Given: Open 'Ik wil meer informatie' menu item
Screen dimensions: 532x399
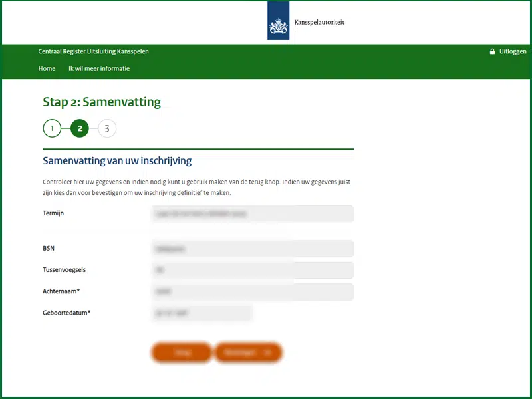Looking at the screenshot, I should coord(99,68).
